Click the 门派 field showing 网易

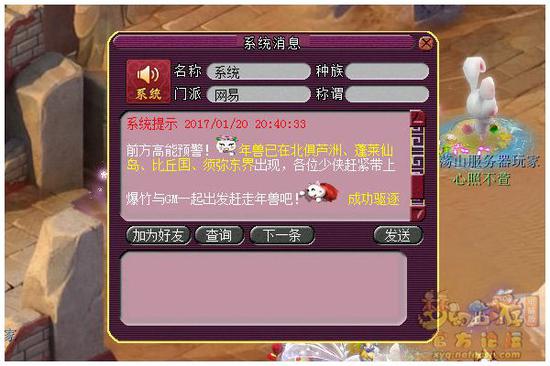[x=258, y=94]
